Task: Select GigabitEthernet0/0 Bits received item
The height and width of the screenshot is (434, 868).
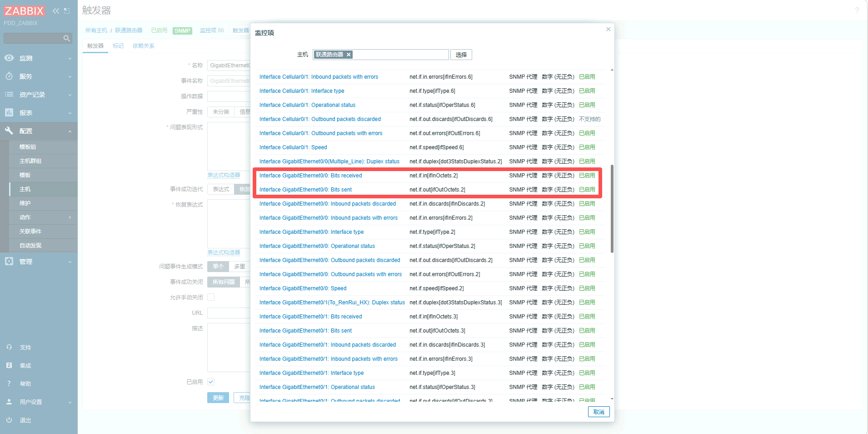Action: pos(310,176)
